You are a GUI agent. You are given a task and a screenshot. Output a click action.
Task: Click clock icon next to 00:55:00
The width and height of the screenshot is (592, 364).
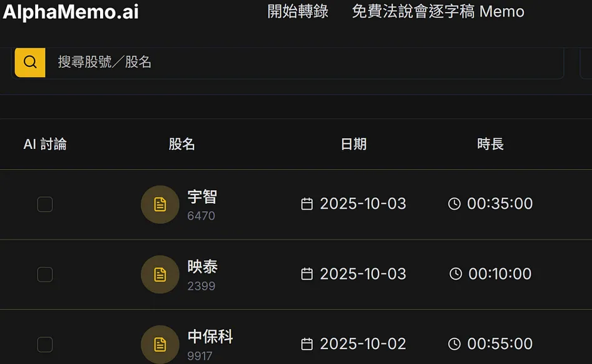(x=454, y=344)
